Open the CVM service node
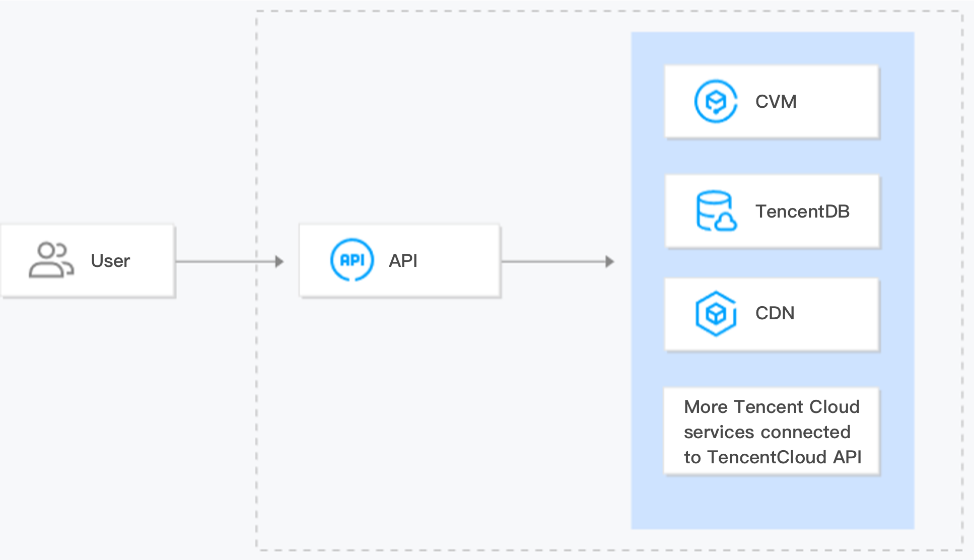Image resolution: width=974 pixels, height=560 pixels. 772,101
